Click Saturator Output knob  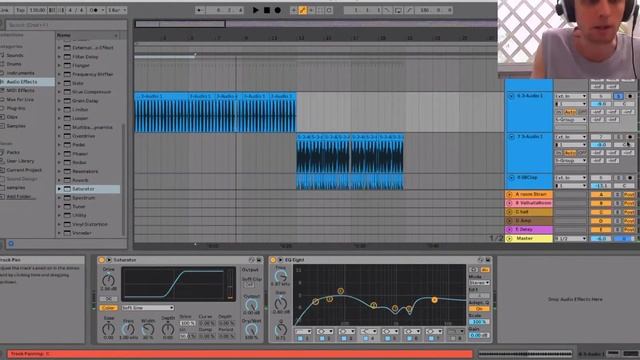click(251, 304)
